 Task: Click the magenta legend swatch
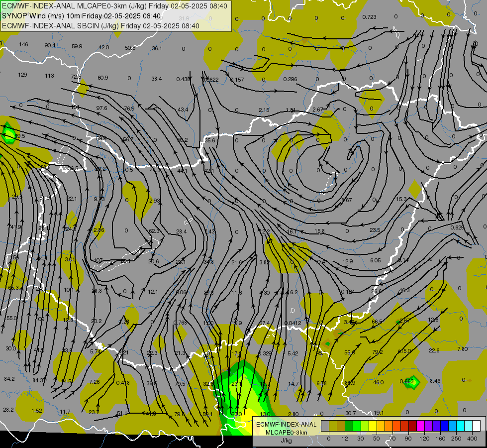tap(421, 426)
